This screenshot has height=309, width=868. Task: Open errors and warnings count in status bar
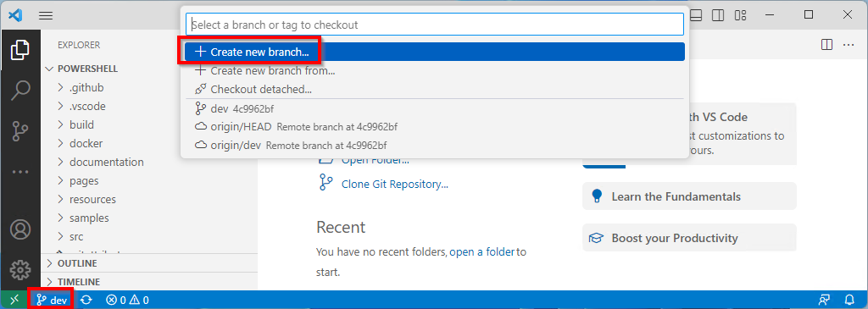tap(128, 301)
